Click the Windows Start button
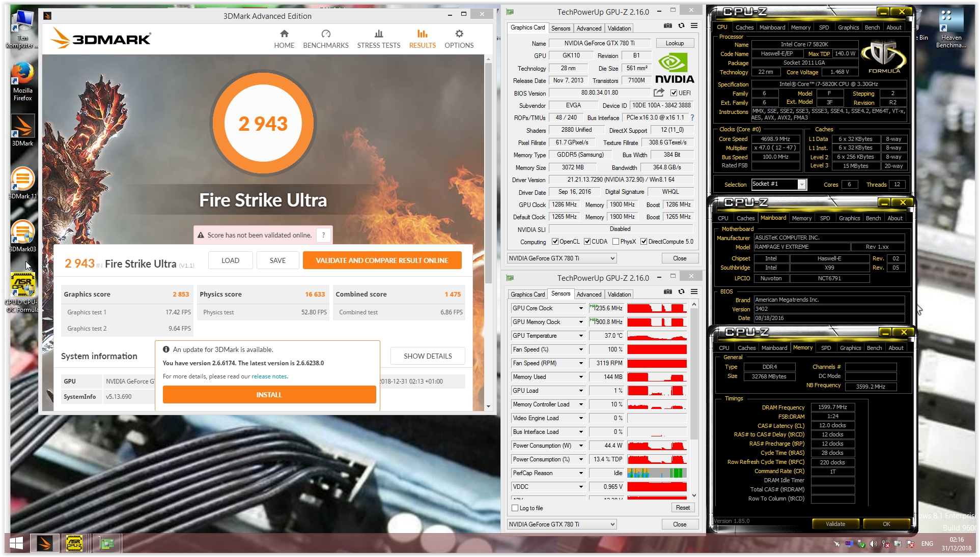This screenshot has width=980, height=557. point(16,543)
